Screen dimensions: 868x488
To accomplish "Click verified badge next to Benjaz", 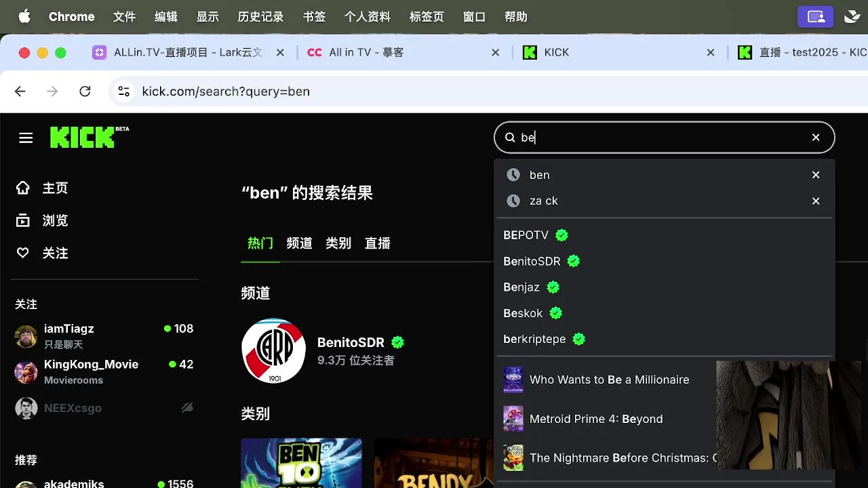I will tap(553, 287).
